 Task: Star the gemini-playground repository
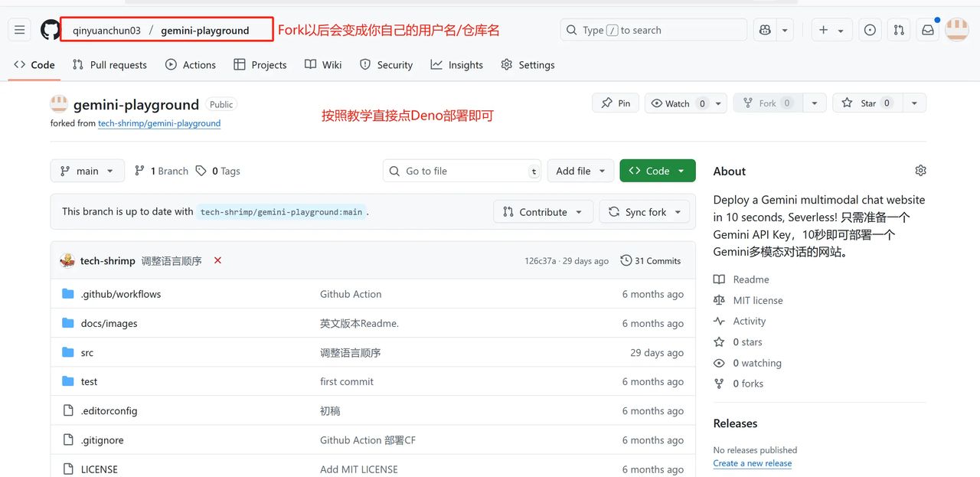click(x=867, y=102)
